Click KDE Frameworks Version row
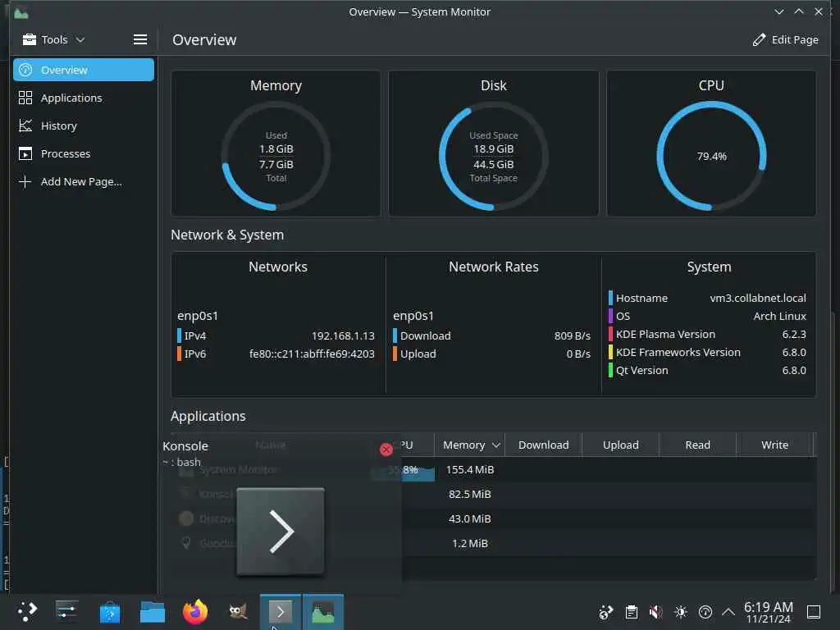 (x=707, y=353)
